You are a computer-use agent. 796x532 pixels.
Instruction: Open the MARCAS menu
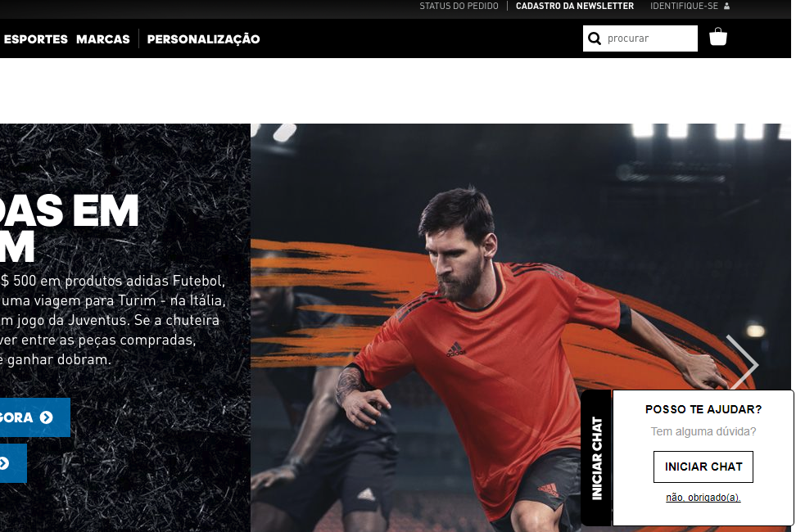(x=103, y=39)
